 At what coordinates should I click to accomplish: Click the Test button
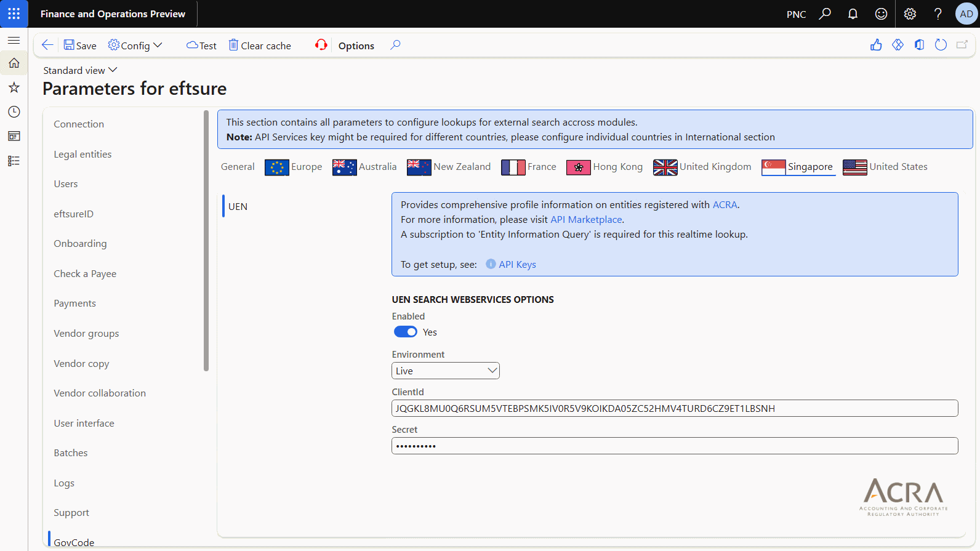tap(201, 46)
